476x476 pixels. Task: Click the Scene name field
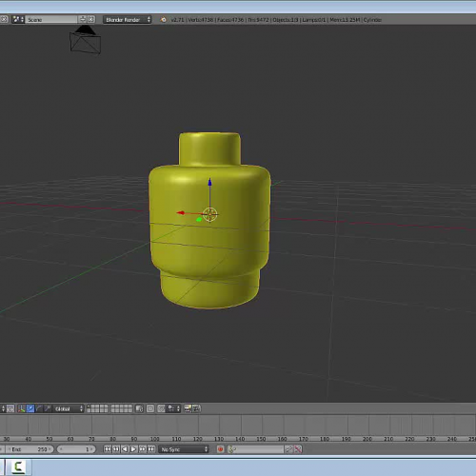click(51, 20)
